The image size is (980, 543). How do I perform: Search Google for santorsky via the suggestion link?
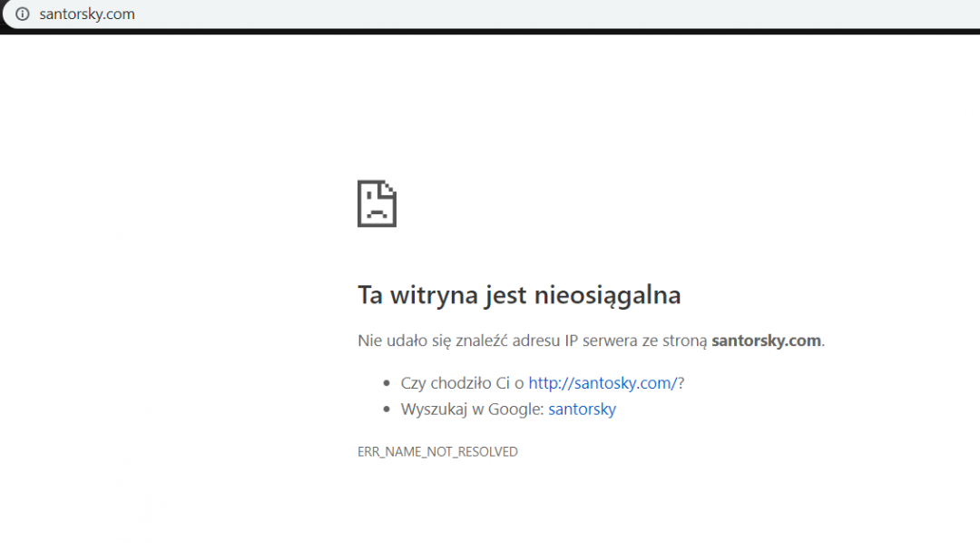click(581, 410)
